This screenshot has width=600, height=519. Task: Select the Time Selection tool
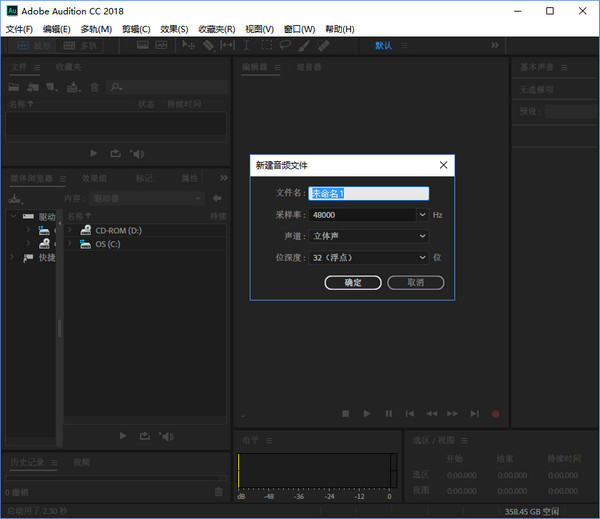pyautogui.click(x=247, y=46)
